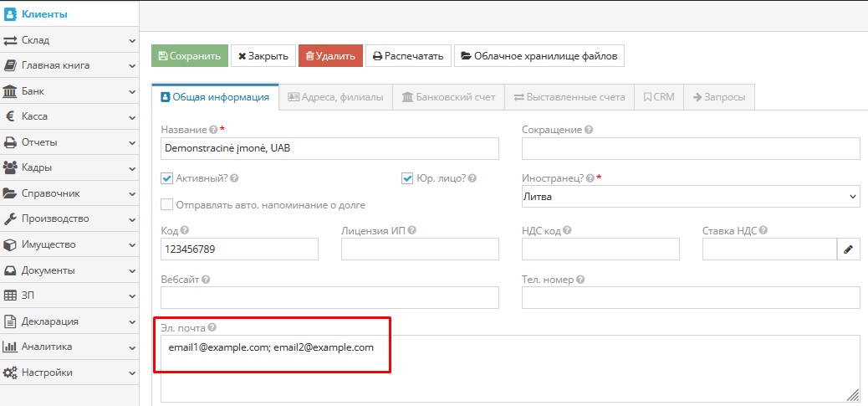Click the help icon beside НДС код

[566, 231]
